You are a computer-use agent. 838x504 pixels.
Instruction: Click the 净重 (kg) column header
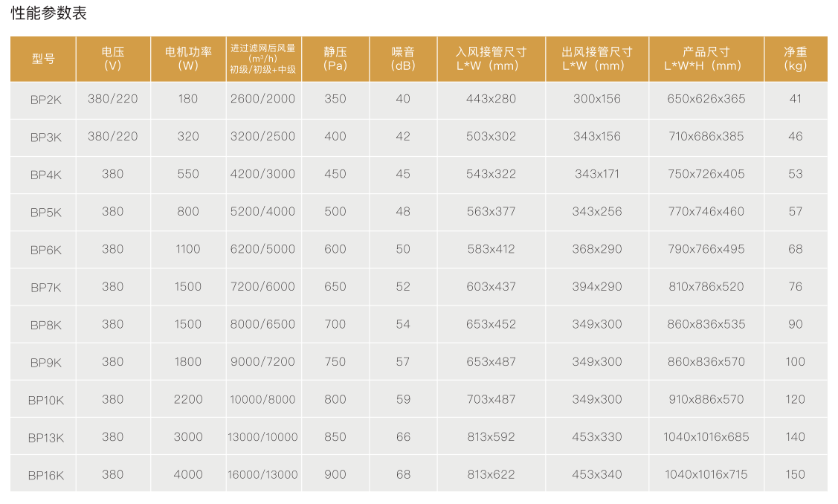[796, 59]
